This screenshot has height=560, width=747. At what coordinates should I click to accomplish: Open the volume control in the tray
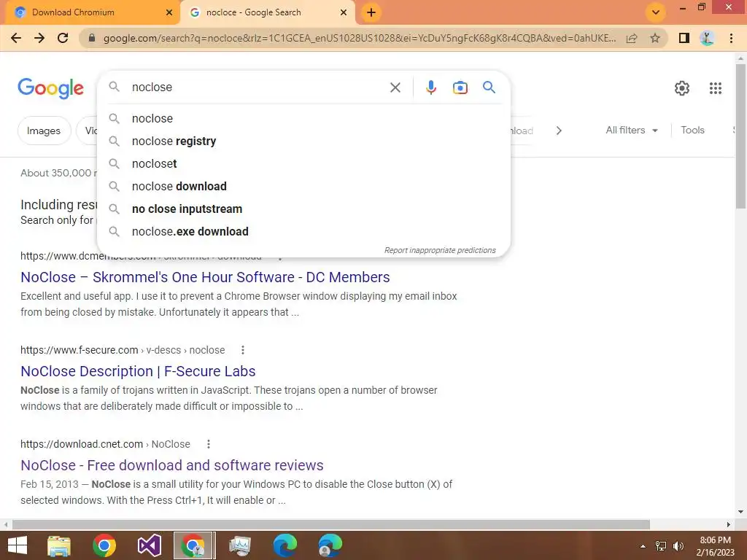(x=678, y=546)
